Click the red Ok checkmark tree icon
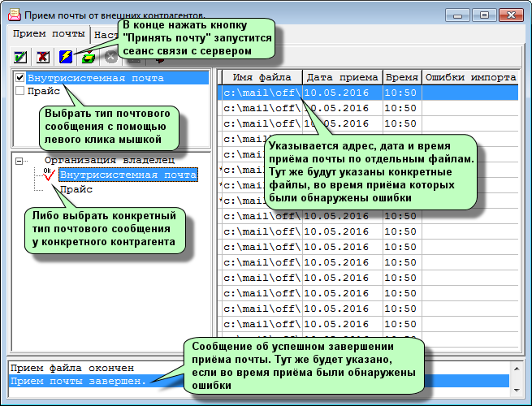 click(x=48, y=175)
